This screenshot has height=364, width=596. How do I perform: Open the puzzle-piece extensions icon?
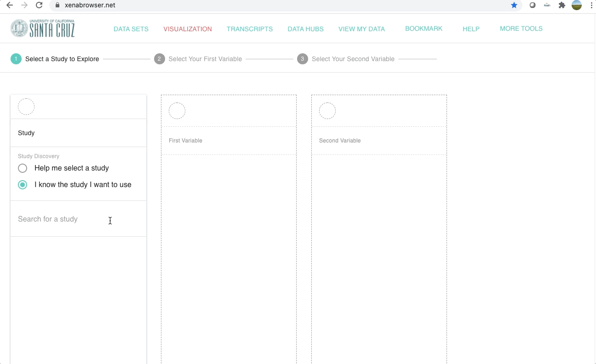562,5
